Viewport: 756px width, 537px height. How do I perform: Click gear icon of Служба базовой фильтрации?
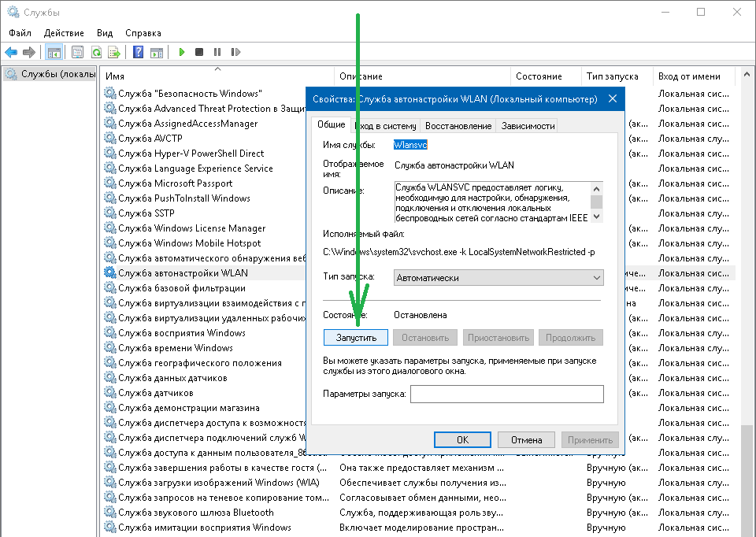(110, 287)
